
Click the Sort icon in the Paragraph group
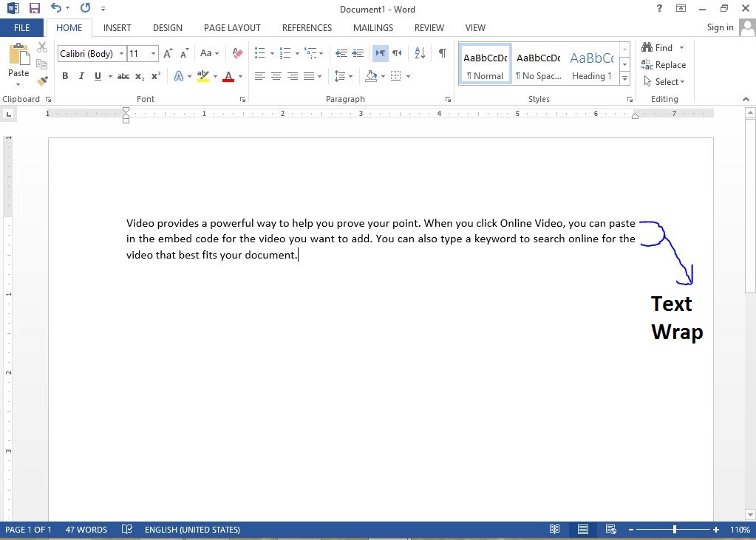coord(419,52)
